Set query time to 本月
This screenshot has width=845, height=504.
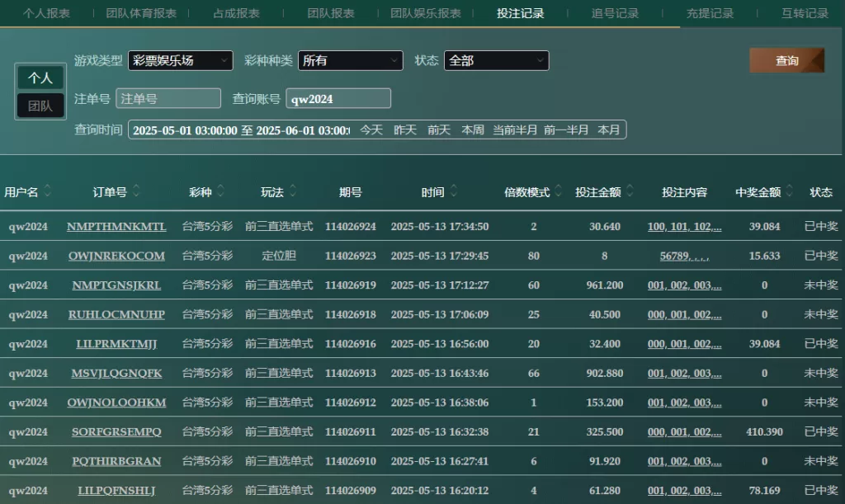click(x=609, y=130)
